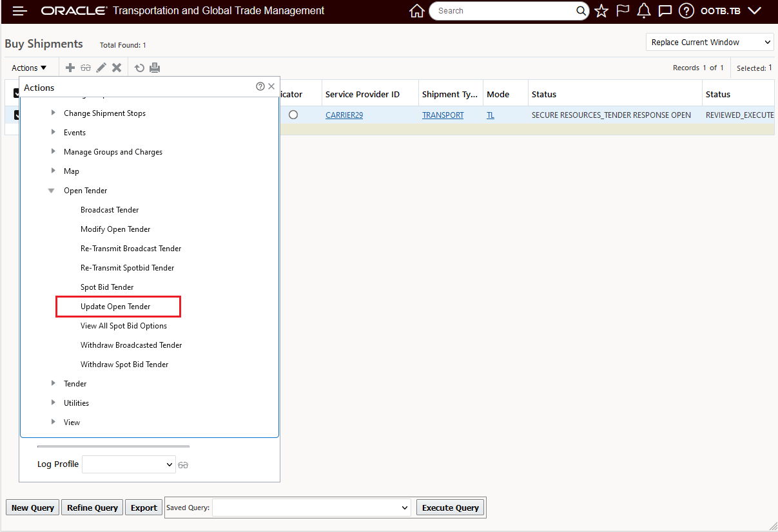Select Re-Transmit Broadcast Tender action
This screenshot has width=778, height=532.
pos(131,249)
